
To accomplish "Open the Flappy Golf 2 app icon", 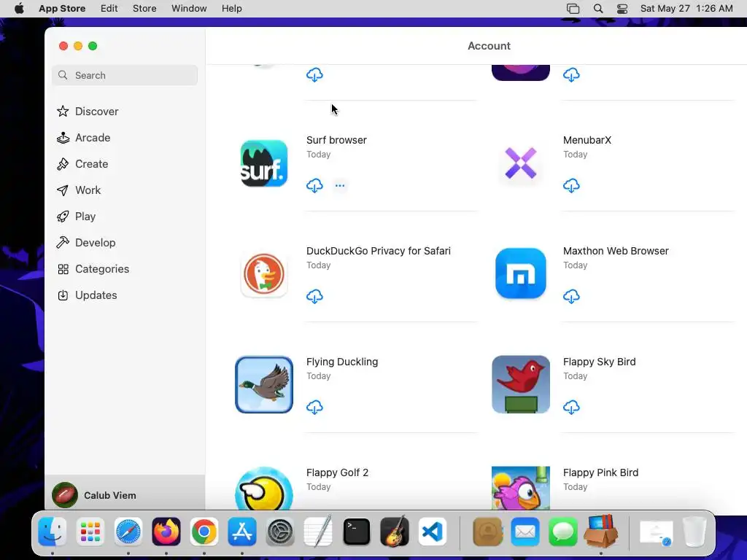I will pos(264,489).
